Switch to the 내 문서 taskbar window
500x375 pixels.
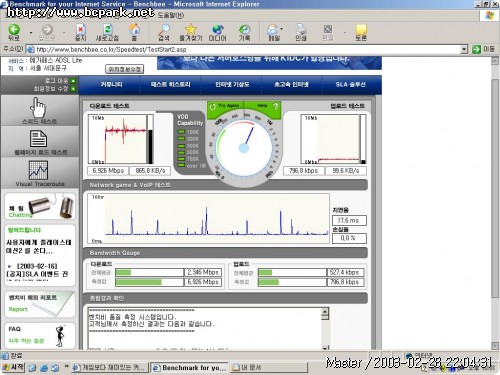point(269,368)
